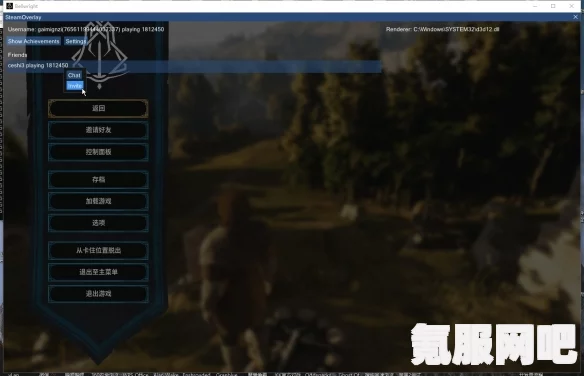
Task: Open the overlay Settings button
Action: pyautogui.click(x=76, y=41)
